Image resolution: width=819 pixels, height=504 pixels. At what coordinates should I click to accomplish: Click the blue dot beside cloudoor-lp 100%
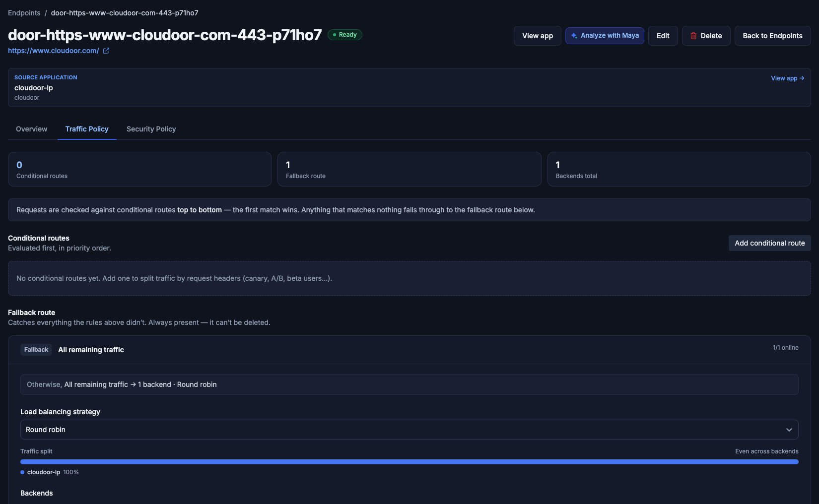tap(22, 472)
